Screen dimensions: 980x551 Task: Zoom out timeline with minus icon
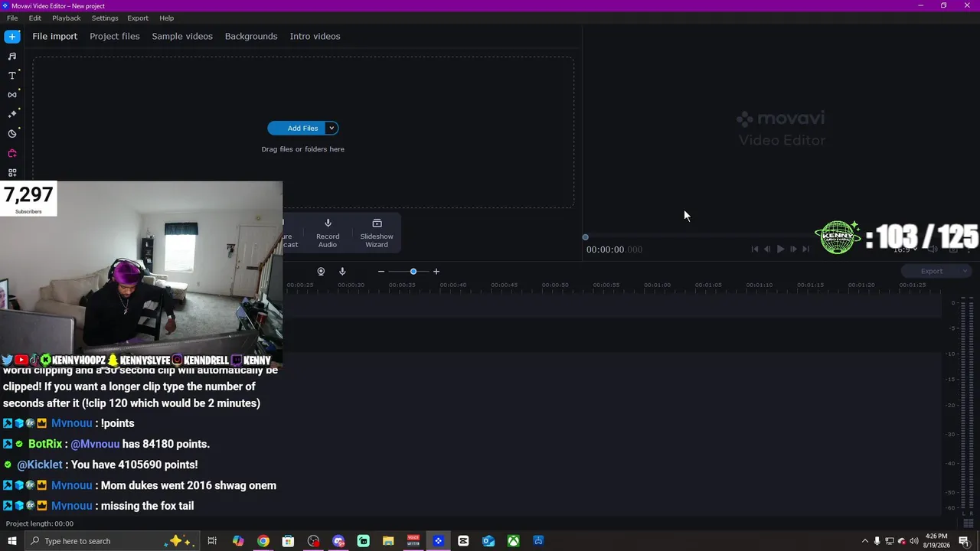pyautogui.click(x=381, y=272)
